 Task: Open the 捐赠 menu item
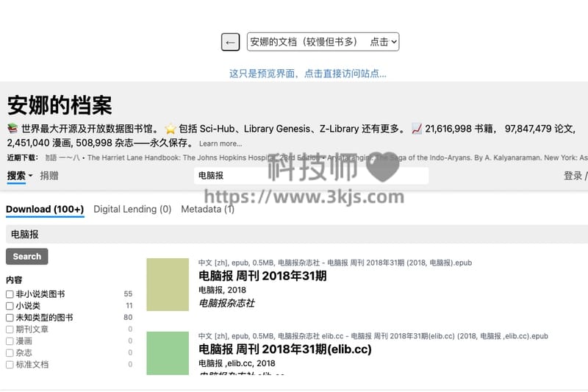(49, 176)
